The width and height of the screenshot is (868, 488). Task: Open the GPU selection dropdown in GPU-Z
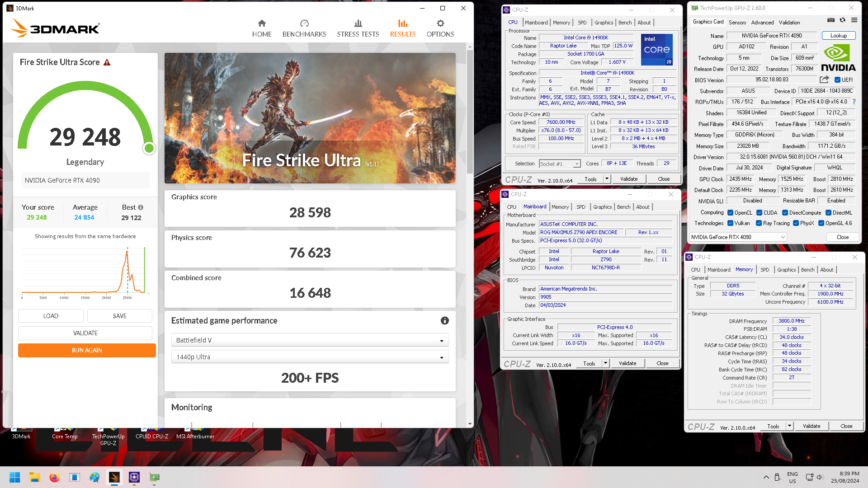tap(738, 237)
